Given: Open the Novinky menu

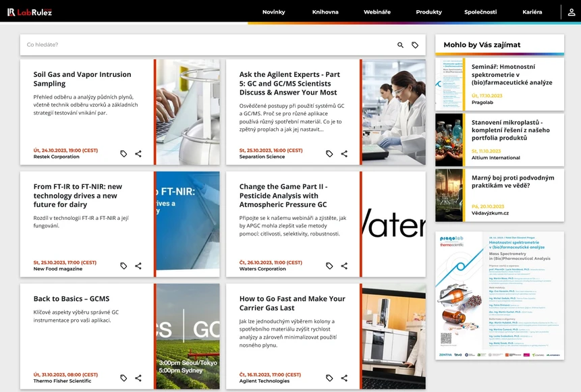Looking at the screenshot, I should pos(273,12).
